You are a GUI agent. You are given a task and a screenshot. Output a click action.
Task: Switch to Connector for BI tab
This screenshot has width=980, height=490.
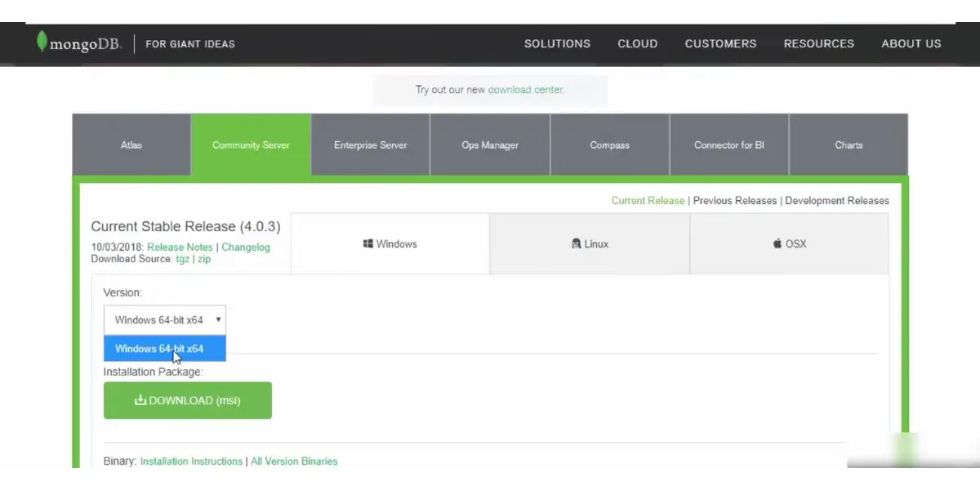point(729,145)
